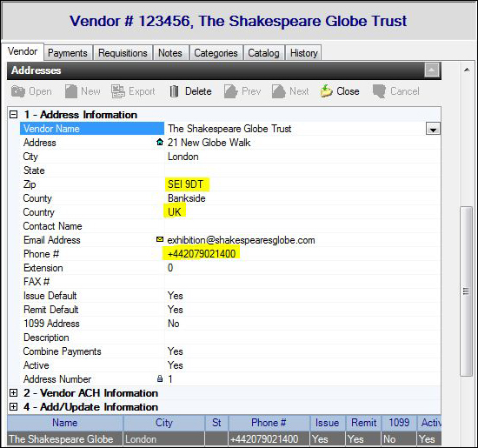This screenshot has height=448, width=478.
Task: Click the Active Yes value
Action: [176, 365]
